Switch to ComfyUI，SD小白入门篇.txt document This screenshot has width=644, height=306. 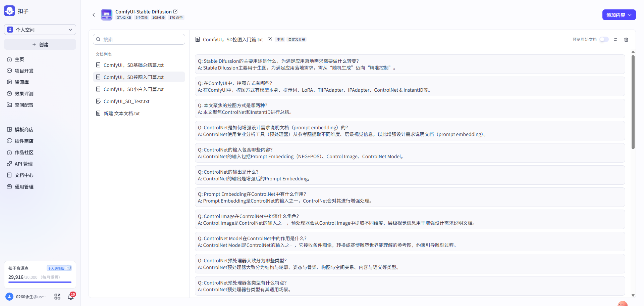coord(133,89)
